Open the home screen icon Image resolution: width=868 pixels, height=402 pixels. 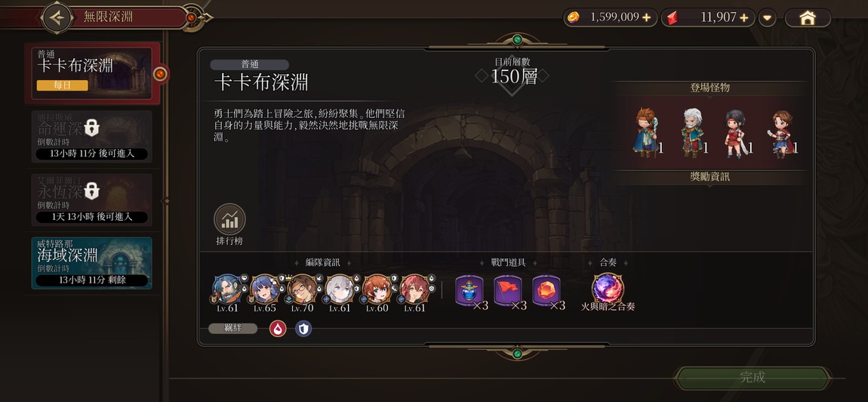(808, 17)
